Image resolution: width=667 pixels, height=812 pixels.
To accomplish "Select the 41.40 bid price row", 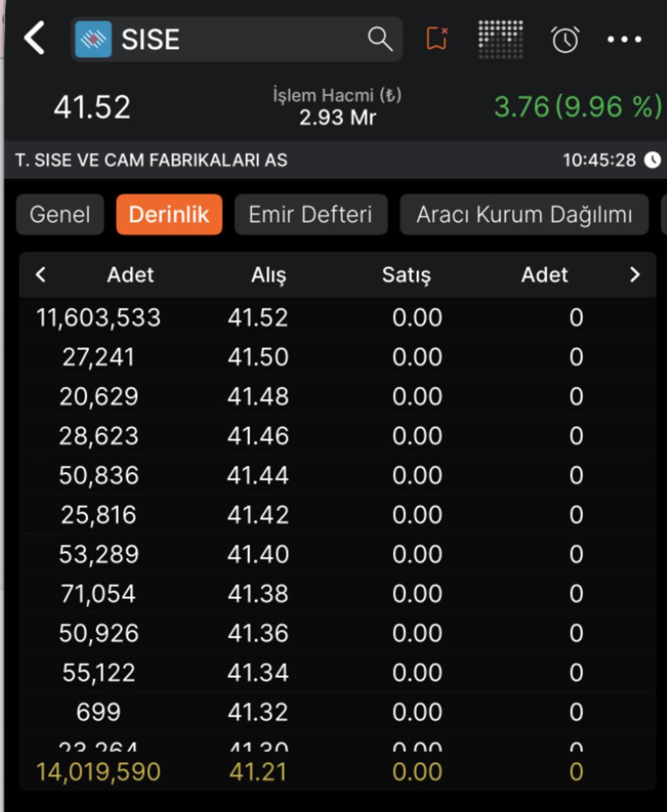I will [x=258, y=554].
